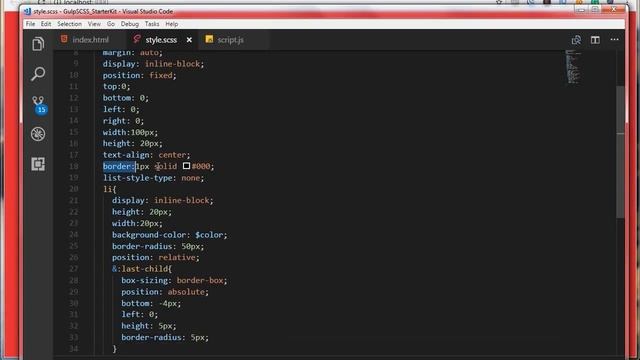The image size is (640, 360).
Task: Click '&:last-child{' selector line
Action: 142,269
